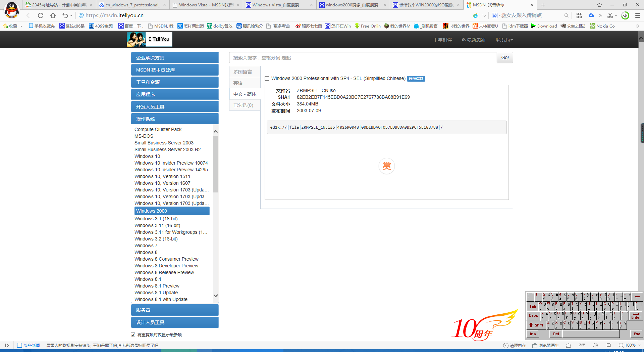Open the 最新更新 RSS link
Screen dimensions: 644x352
pyautogui.click(x=474, y=40)
